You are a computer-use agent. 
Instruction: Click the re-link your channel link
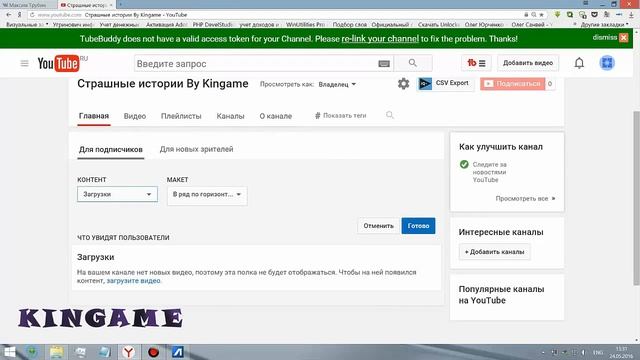click(x=380, y=39)
